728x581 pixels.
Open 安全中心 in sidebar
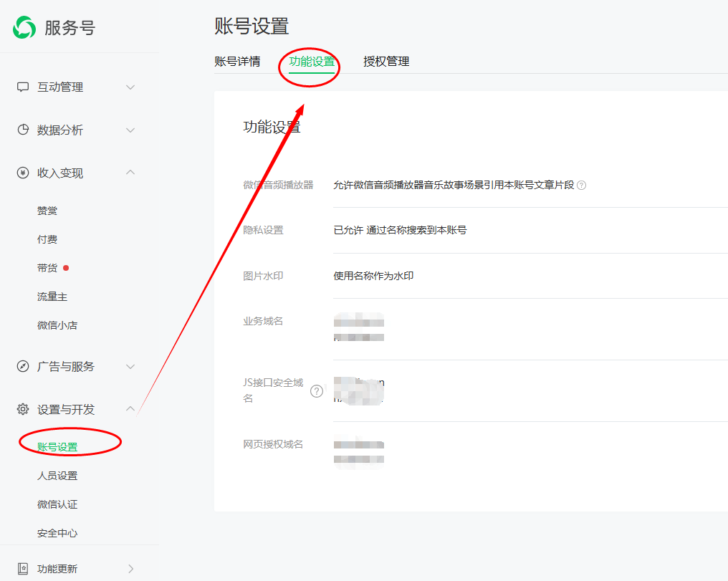coord(57,533)
